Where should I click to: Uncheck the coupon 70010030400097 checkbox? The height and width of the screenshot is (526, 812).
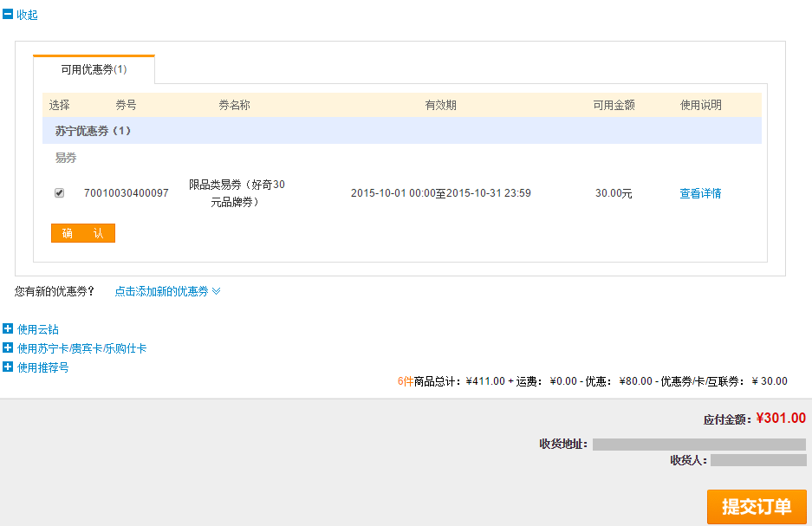click(60, 193)
